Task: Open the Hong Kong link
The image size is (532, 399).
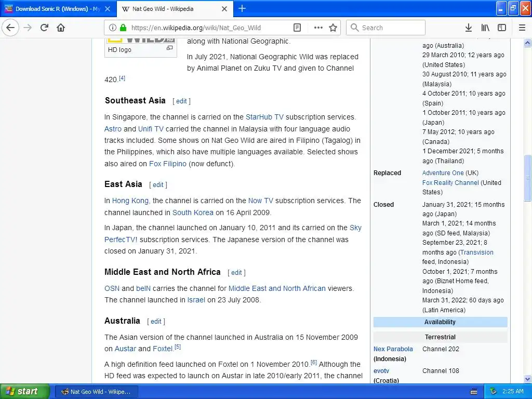Action: 130,201
